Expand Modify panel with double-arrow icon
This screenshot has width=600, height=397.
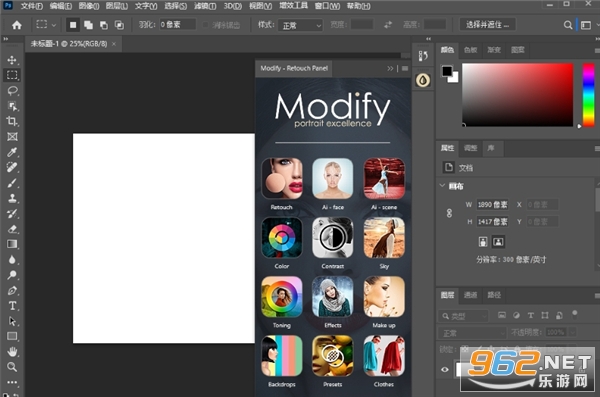point(390,69)
